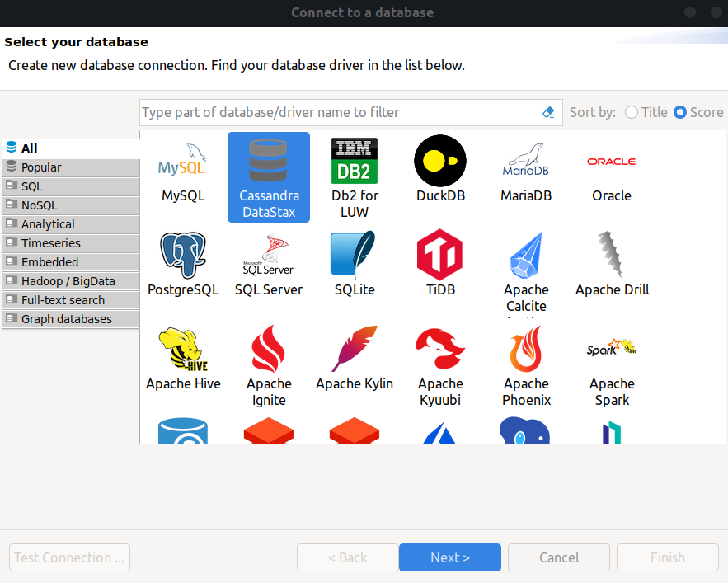
Task: Click the Oracle driver icon
Action: point(611,161)
